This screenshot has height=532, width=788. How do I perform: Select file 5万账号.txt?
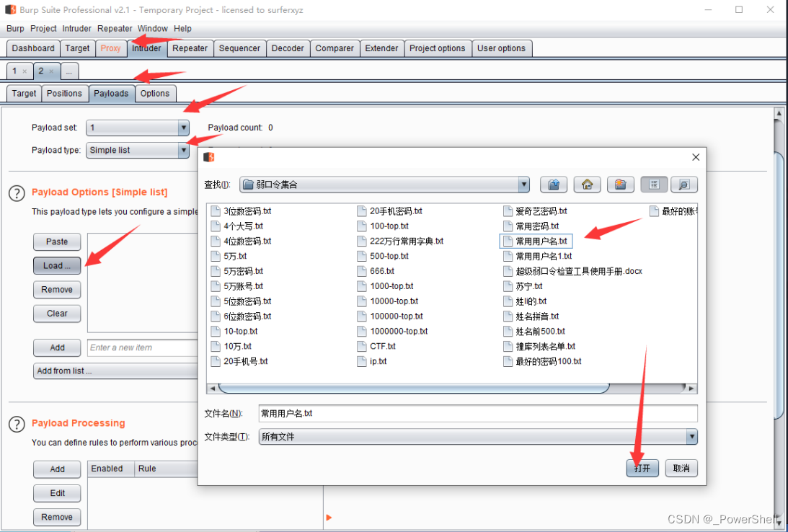tap(237, 286)
